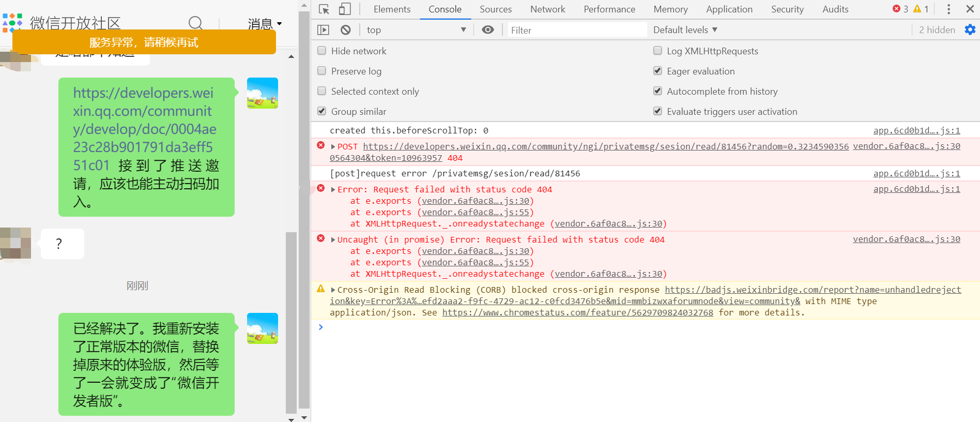Viewport: 980px width, 422px height.
Task: Click the avatar beside the '已经解决了' message
Action: pyautogui.click(x=263, y=328)
